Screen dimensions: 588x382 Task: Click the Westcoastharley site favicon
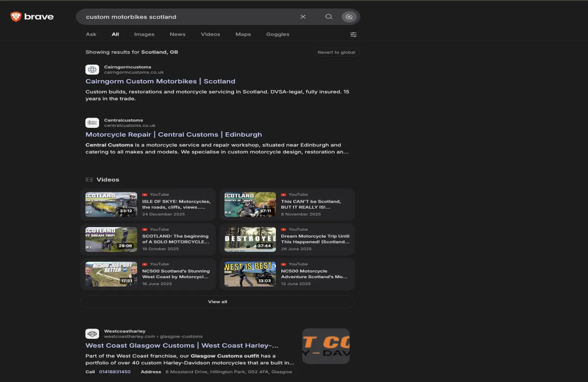coord(92,334)
